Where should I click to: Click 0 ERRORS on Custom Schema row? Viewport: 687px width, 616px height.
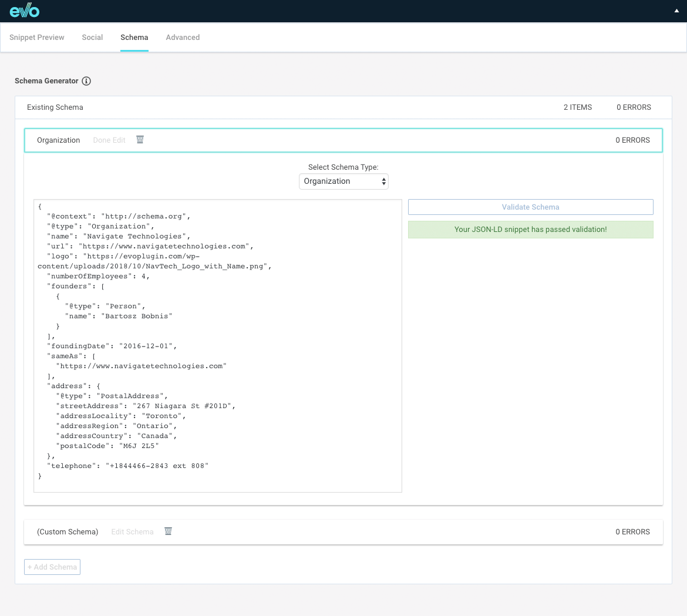(x=632, y=532)
